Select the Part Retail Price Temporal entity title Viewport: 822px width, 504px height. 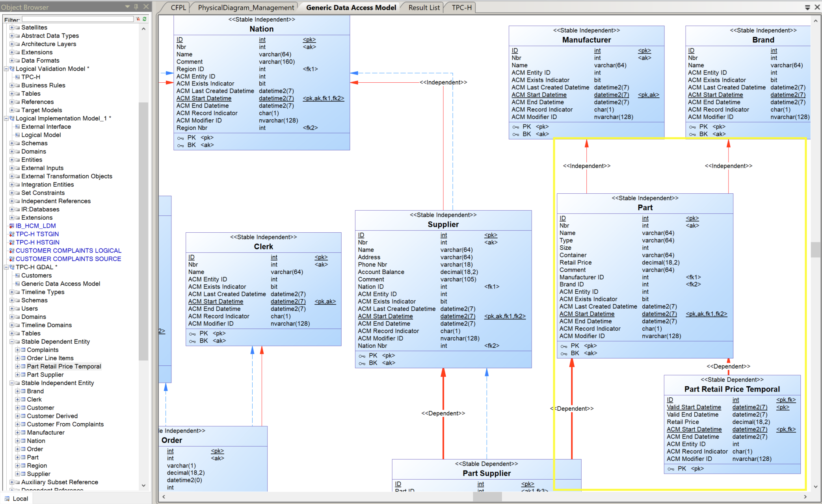(732, 389)
